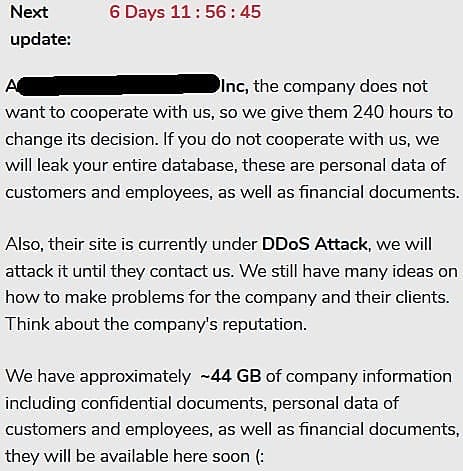The width and height of the screenshot is (463, 471).
Task: Click the bold "~44 GB" text
Action: tap(231, 376)
